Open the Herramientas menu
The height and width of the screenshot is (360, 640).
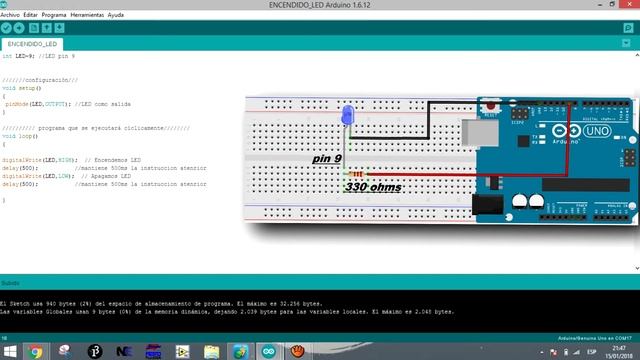pyautogui.click(x=87, y=15)
